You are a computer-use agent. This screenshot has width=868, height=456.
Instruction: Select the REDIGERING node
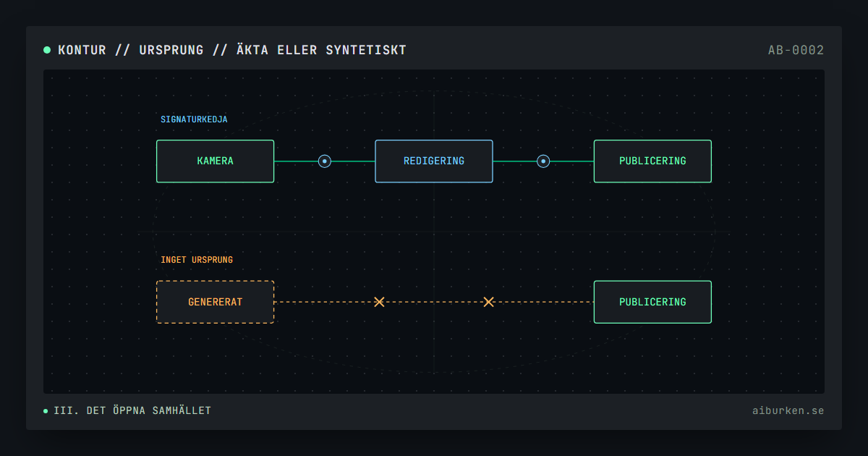pyautogui.click(x=434, y=161)
